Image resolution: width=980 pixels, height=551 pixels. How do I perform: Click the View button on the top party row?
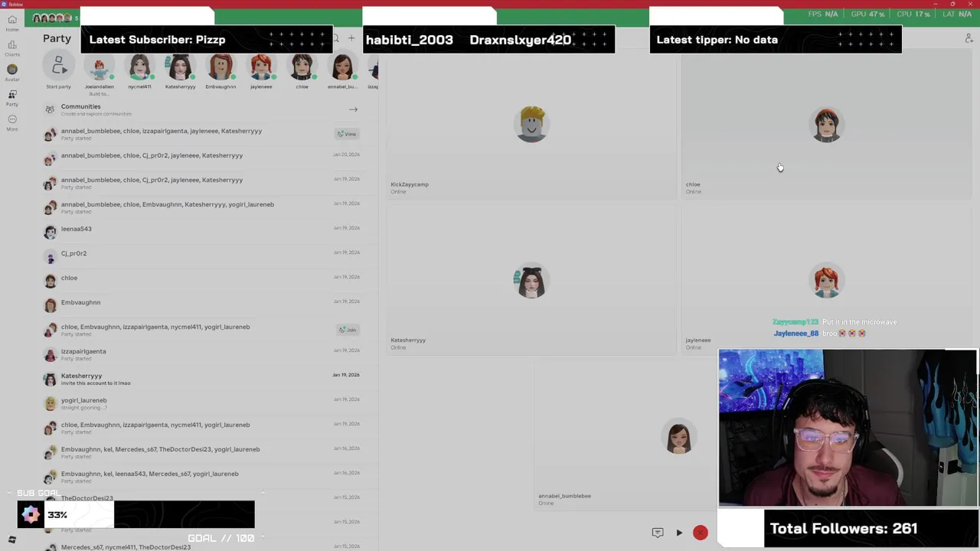coord(347,134)
